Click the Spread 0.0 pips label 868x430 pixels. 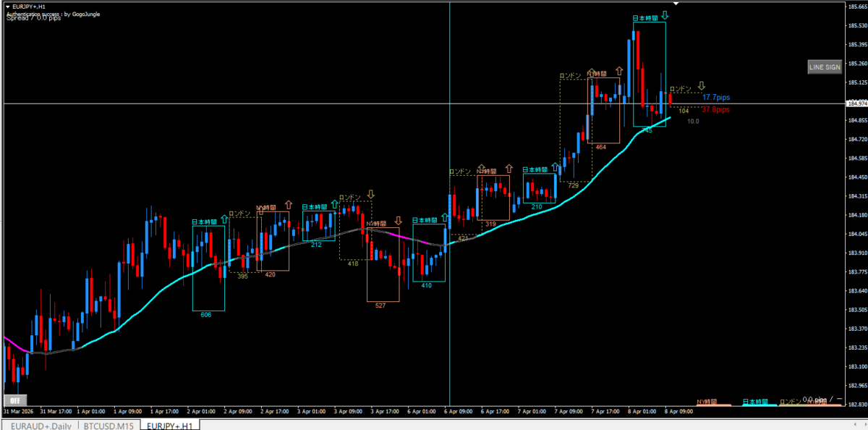point(34,18)
